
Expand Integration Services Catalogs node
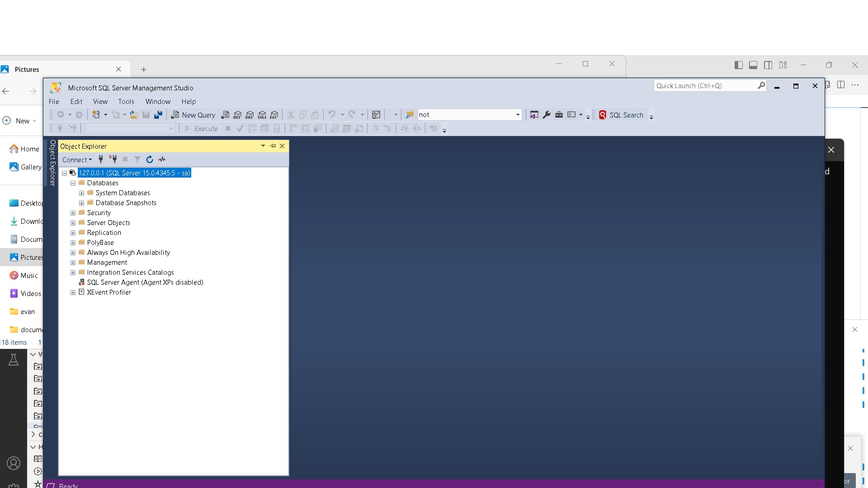click(73, 272)
